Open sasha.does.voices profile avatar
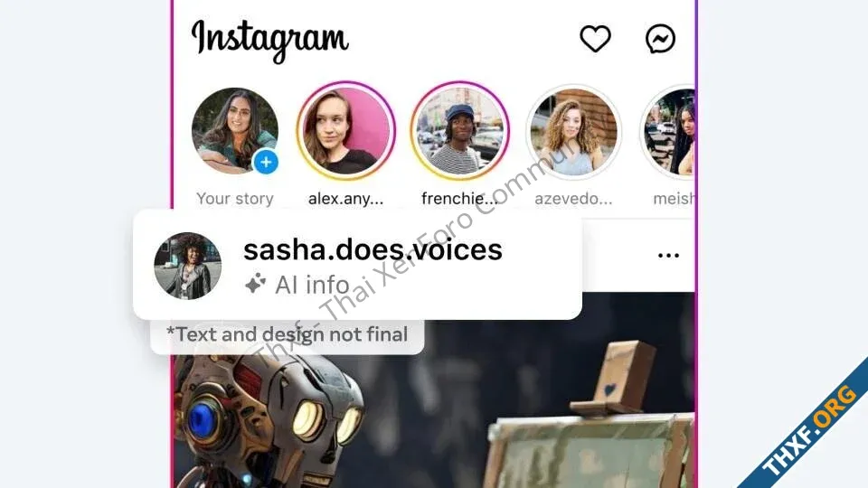 [188, 266]
